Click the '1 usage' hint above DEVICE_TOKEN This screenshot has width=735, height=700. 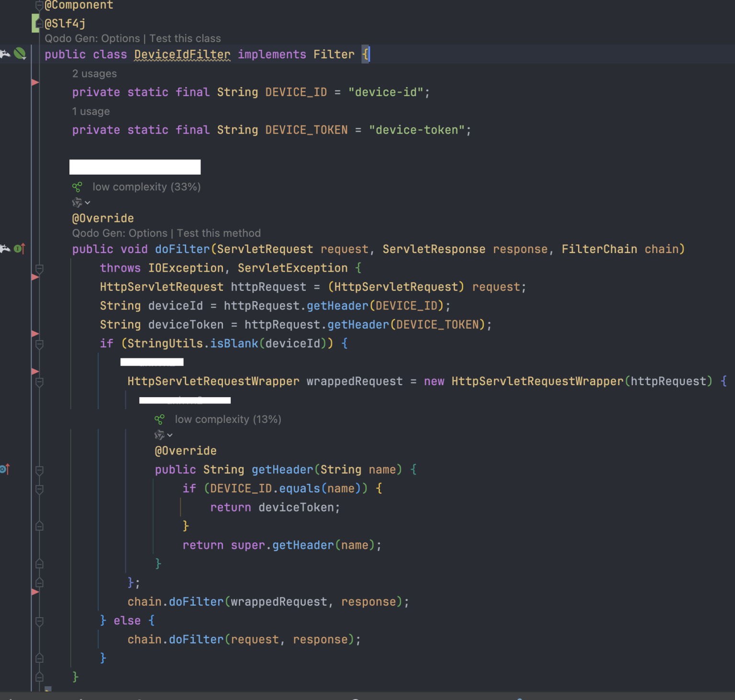(91, 111)
